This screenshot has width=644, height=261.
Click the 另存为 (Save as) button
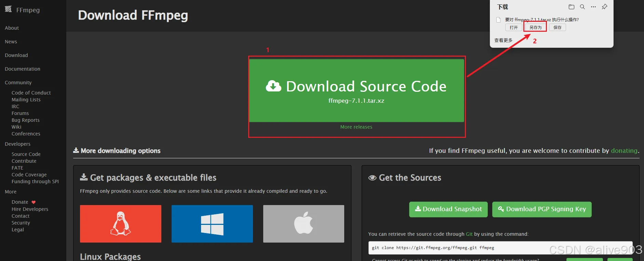click(x=535, y=28)
